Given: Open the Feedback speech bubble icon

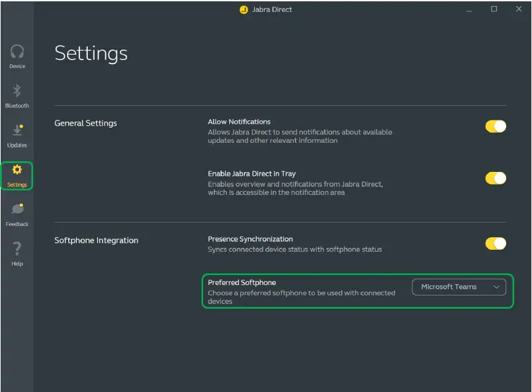Looking at the screenshot, I should [x=17, y=210].
